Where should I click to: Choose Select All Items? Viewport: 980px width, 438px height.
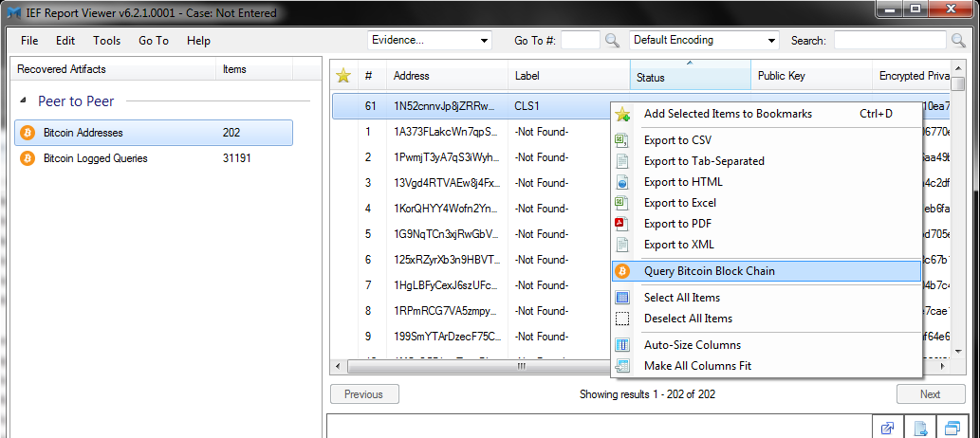767,298
